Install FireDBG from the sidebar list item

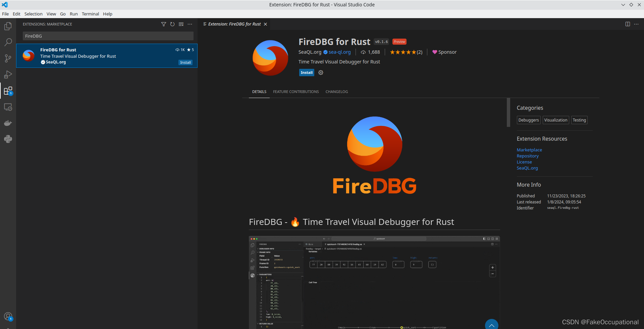click(x=185, y=62)
